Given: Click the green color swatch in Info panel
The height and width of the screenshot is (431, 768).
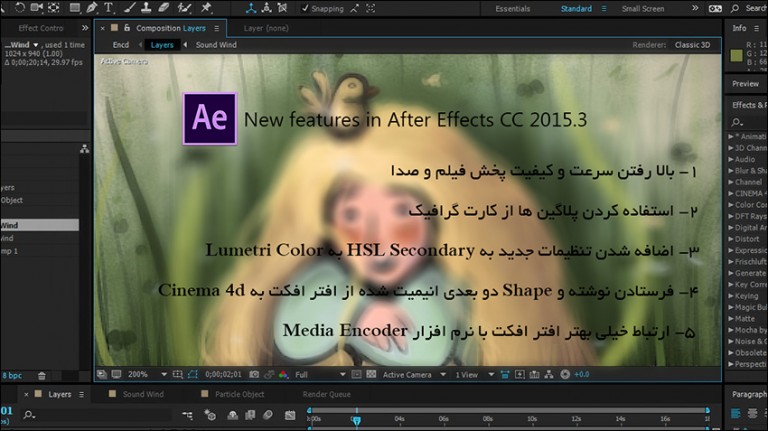Looking at the screenshot, I should pos(736,55).
